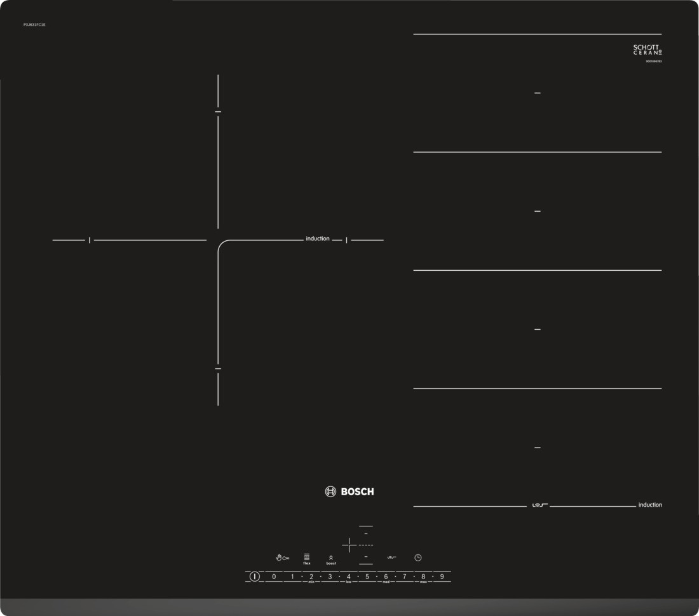Image resolution: width=699 pixels, height=616 pixels.
Task: Select power level 6 (med)
Action: point(386,577)
